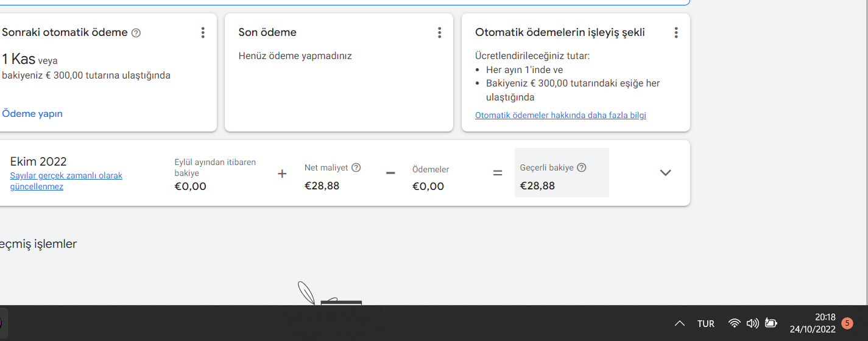Open three-dot menu on Son ödeme card
The width and height of the screenshot is (868, 341).
(439, 33)
